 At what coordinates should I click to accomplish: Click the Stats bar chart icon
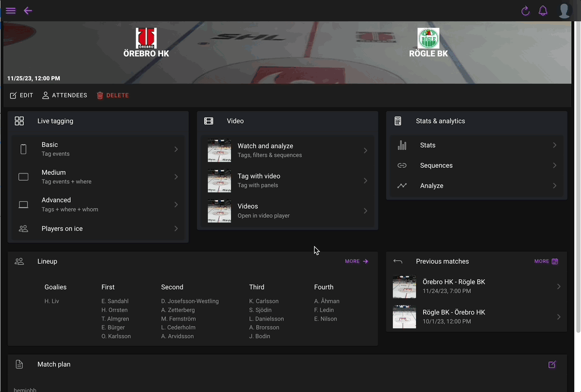point(402,145)
